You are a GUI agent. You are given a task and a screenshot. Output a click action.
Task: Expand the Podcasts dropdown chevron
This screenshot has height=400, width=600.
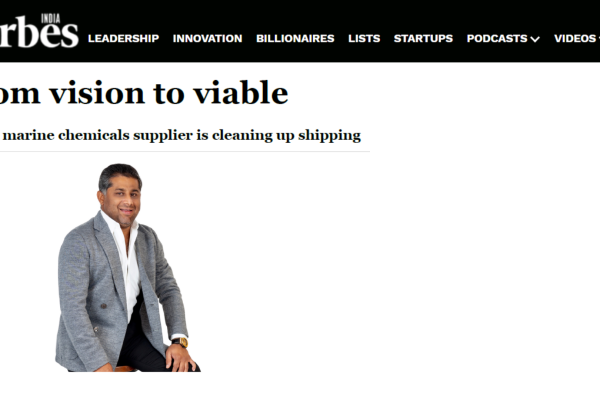tap(535, 39)
